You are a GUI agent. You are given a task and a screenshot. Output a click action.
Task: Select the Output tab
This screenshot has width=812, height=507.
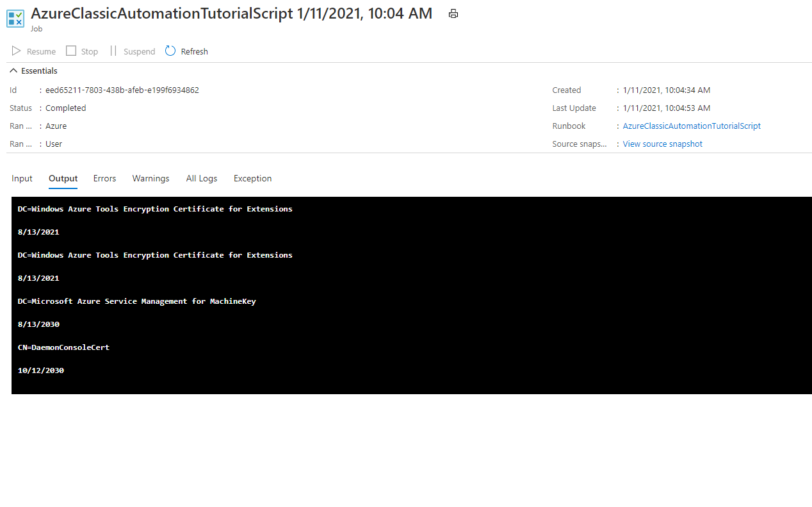(63, 178)
